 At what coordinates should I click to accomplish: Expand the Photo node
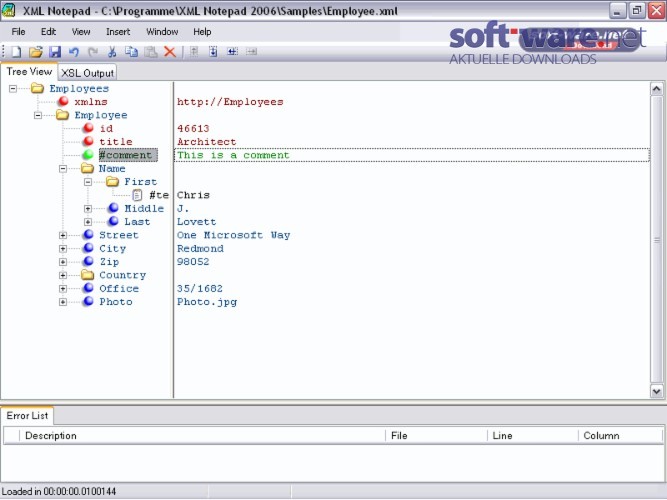click(x=63, y=302)
